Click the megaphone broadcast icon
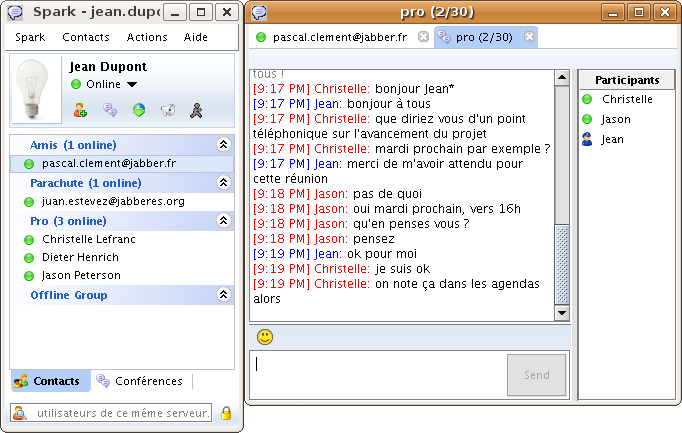The width and height of the screenshot is (682, 433). pyautogui.click(x=169, y=110)
